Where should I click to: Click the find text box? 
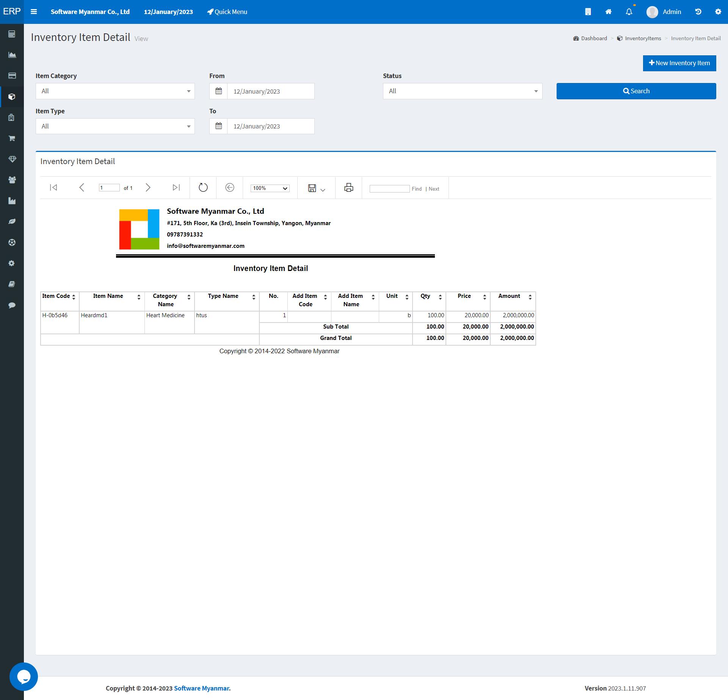point(389,188)
